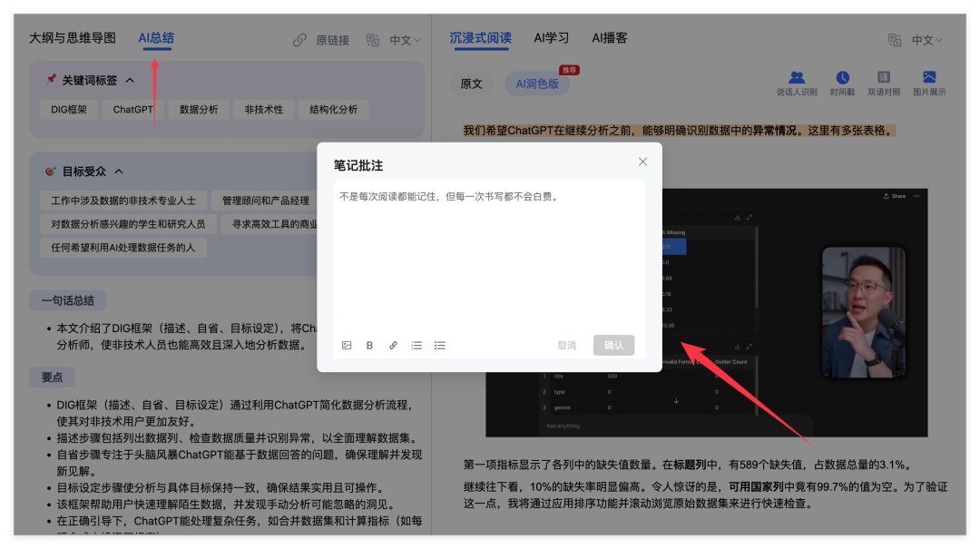Screen dimensions: 980x549
Task: Click the 说话人识别 speaker icon
Action: (x=797, y=78)
